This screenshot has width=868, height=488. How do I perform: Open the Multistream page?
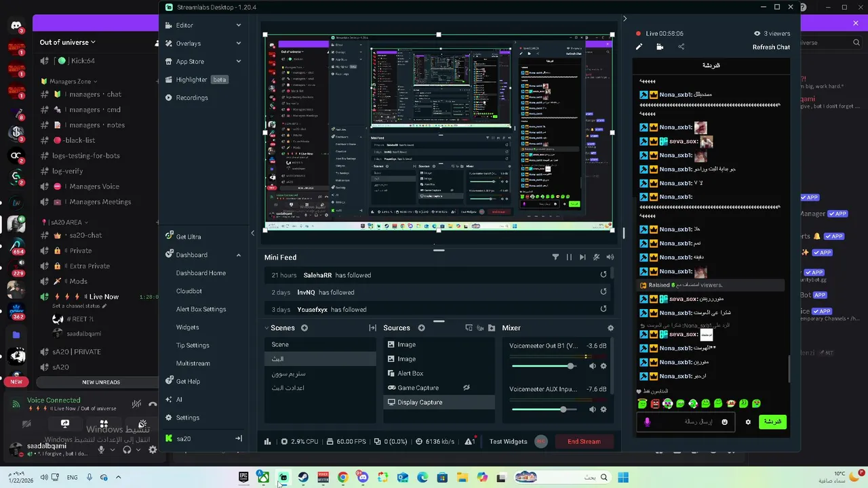coord(193,363)
